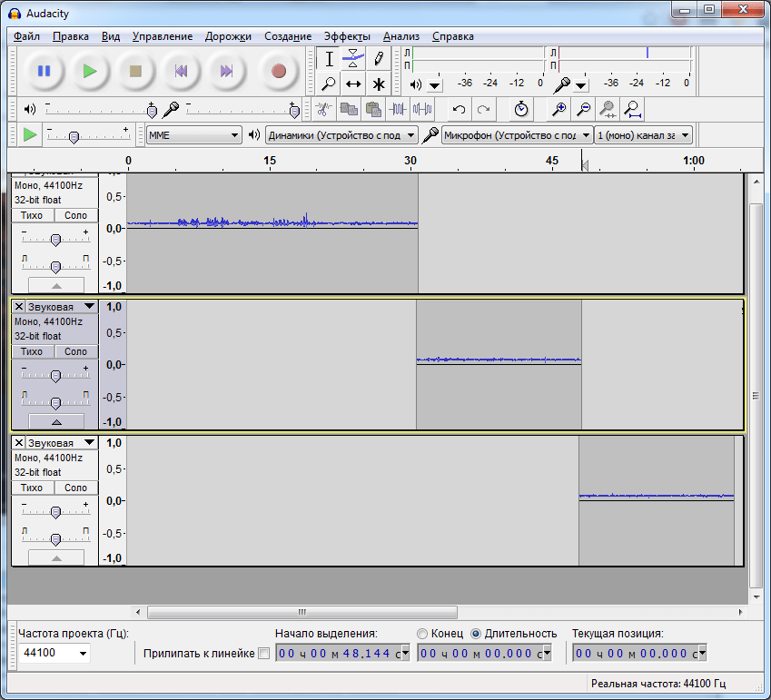Activate the Multi-Tool asterisk icon
Image resolution: width=771 pixels, height=700 pixels.
click(x=378, y=84)
